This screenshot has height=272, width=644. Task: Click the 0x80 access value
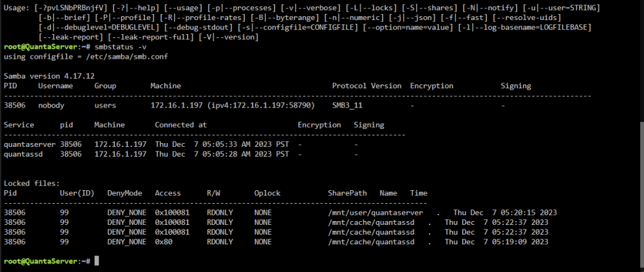pyautogui.click(x=164, y=242)
